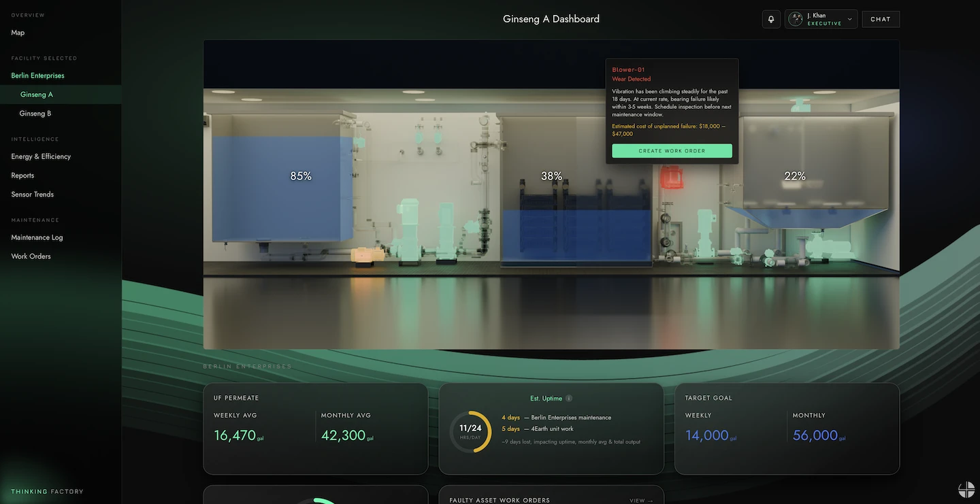Show the Est. Uptime info tooltip
Image resolution: width=980 pixels, height=504 pixels.
(569, 399)
